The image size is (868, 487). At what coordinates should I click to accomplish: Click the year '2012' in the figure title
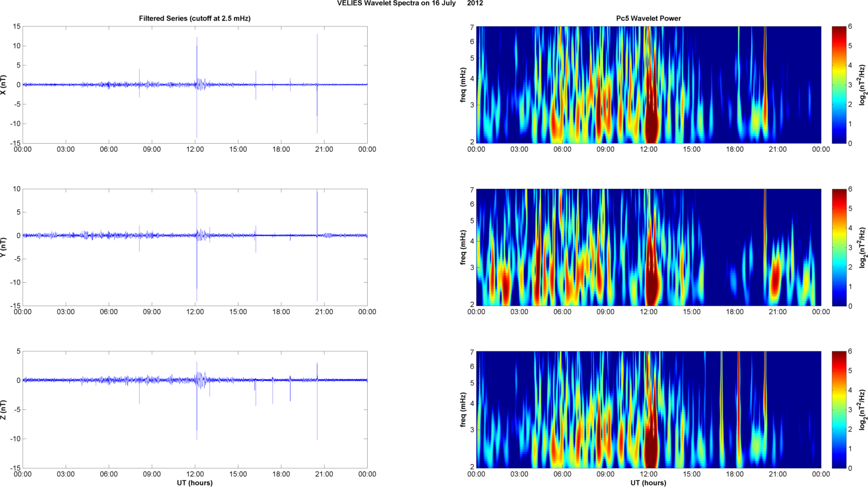coord(475,3)
